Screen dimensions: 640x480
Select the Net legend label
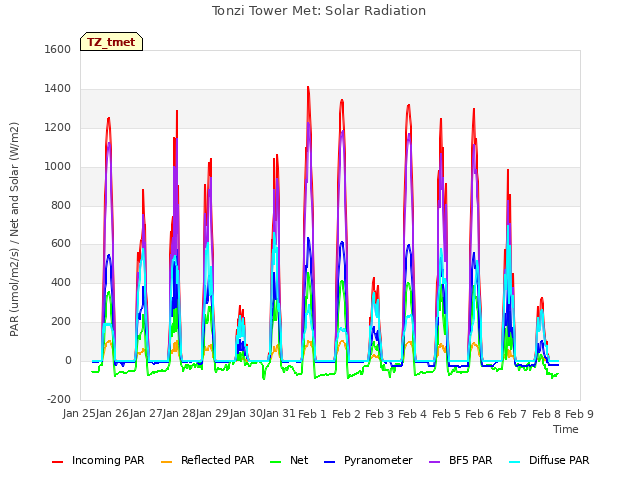click(x=299, y=460)
